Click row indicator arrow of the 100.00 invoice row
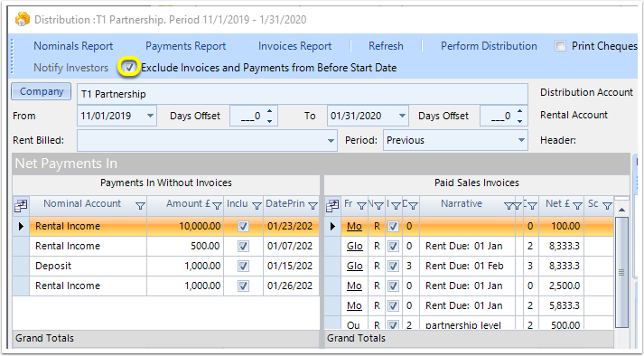The width and height of the screenshot is (644, 356). pos(332,226)
